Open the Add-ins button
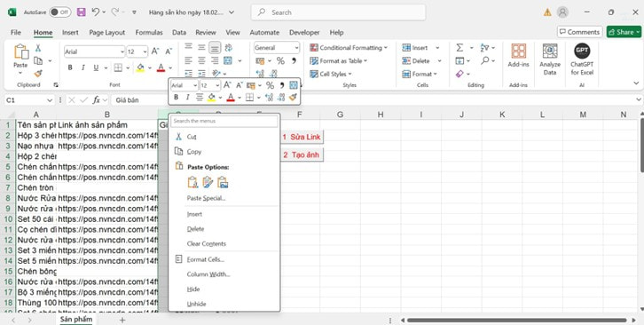 click(518, 56)
